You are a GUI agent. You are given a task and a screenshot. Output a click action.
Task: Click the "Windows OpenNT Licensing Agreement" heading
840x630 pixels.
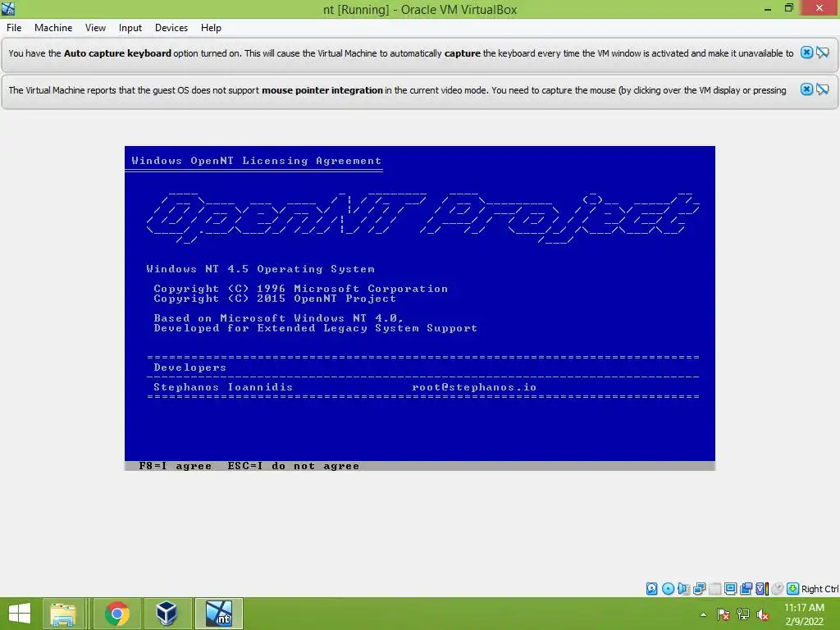pos(257,161)
